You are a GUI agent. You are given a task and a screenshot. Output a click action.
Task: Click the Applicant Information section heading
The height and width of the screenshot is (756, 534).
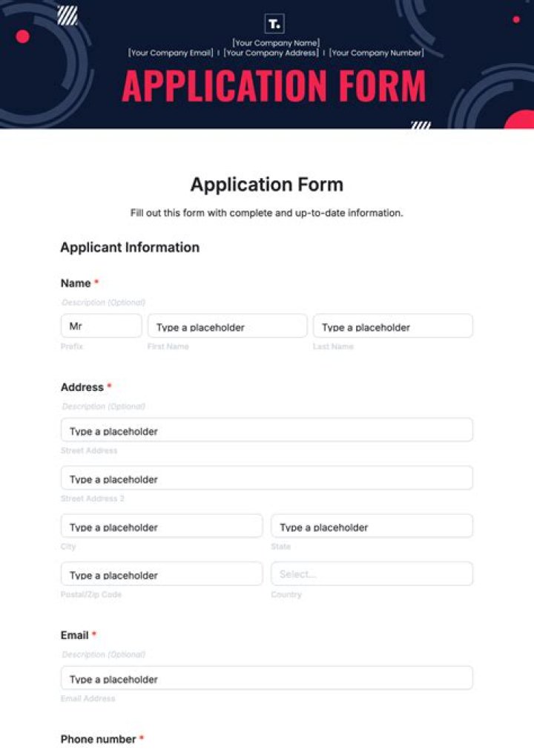130,247
